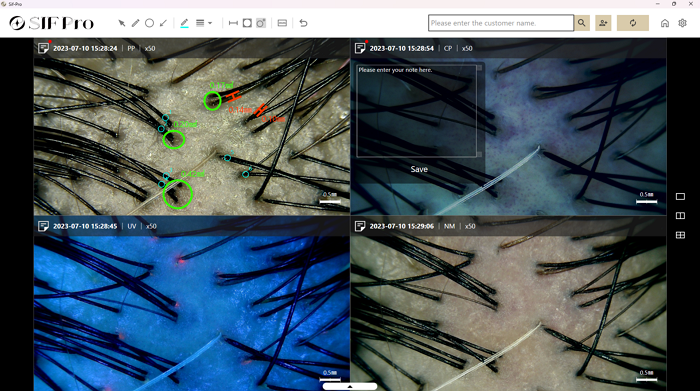This screenshot has height=391, width=700.
Task: Expand the bottom panel handle arrow
Action: tap(350, 387)
